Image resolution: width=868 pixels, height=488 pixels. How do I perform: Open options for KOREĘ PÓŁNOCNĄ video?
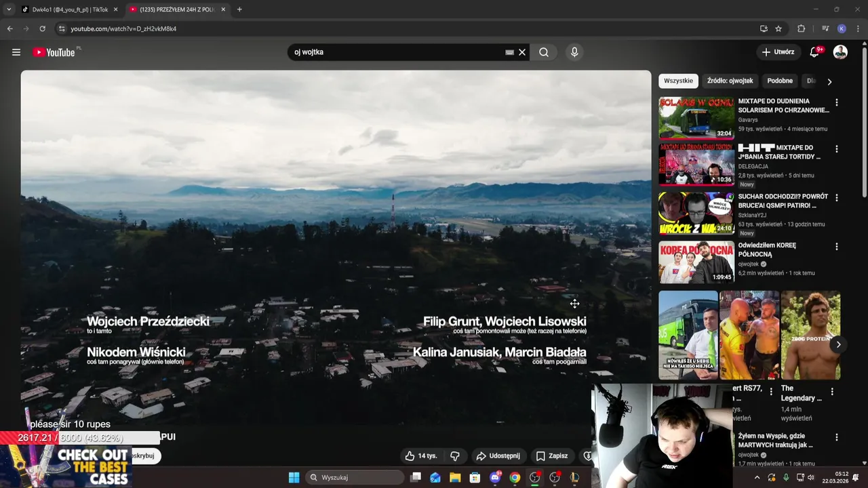(837, 247)
